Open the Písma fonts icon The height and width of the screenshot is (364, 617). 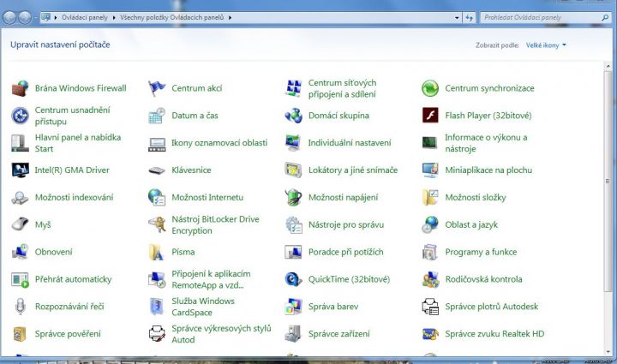157,252
